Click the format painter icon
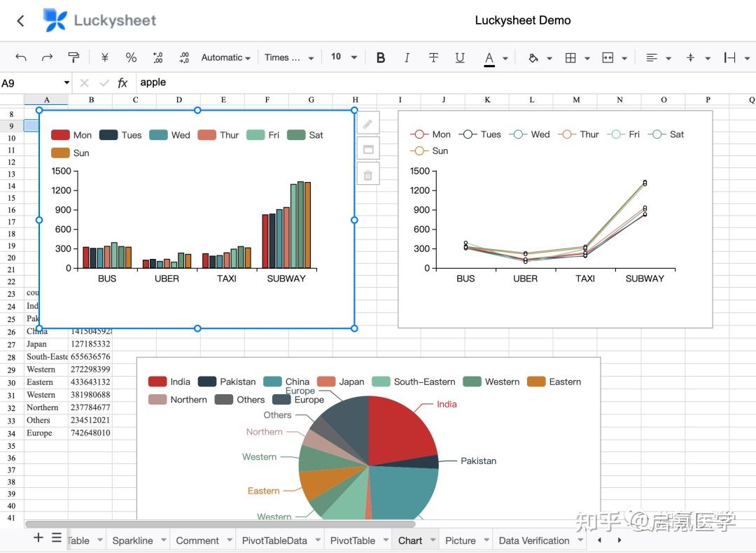 pyautogui.click(x=74, y=57)
